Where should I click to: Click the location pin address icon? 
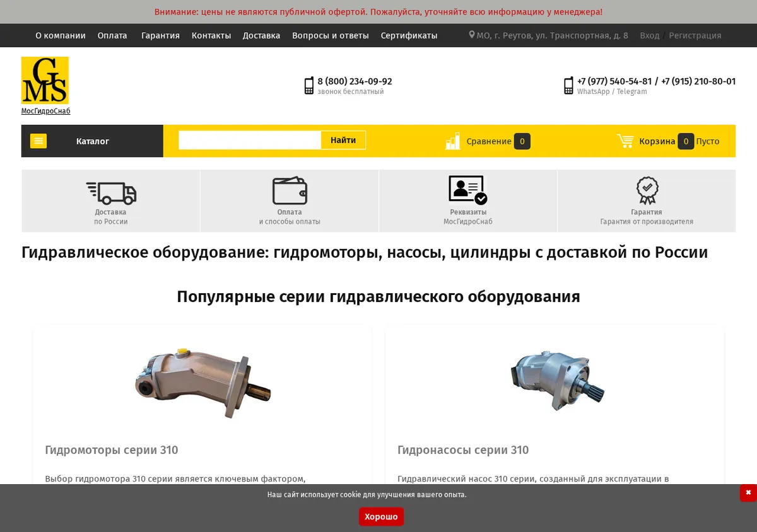472,35
